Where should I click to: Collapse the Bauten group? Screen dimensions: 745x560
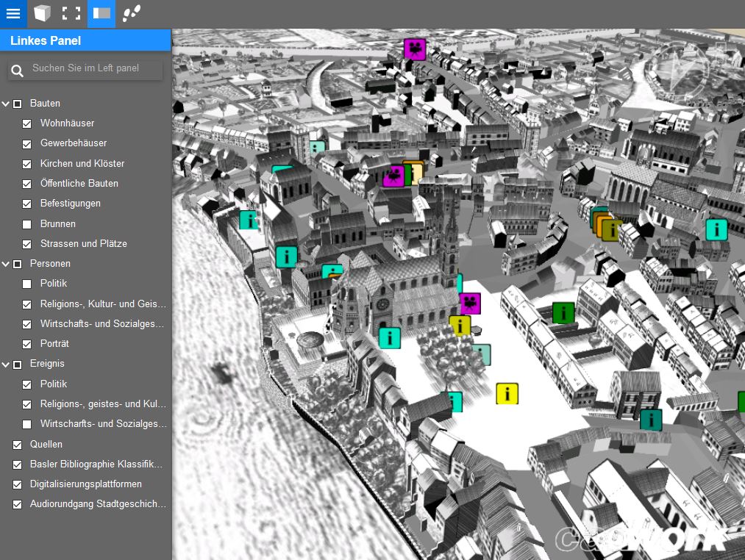pos(6,104)
